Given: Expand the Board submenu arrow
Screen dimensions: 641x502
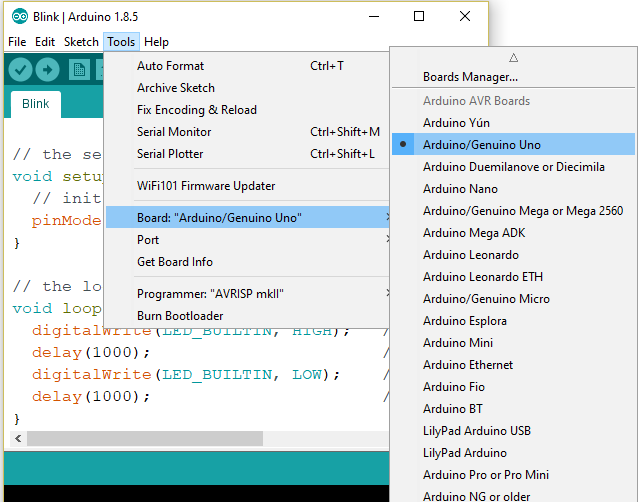Looking at the screenshot, I should [387, 217].
